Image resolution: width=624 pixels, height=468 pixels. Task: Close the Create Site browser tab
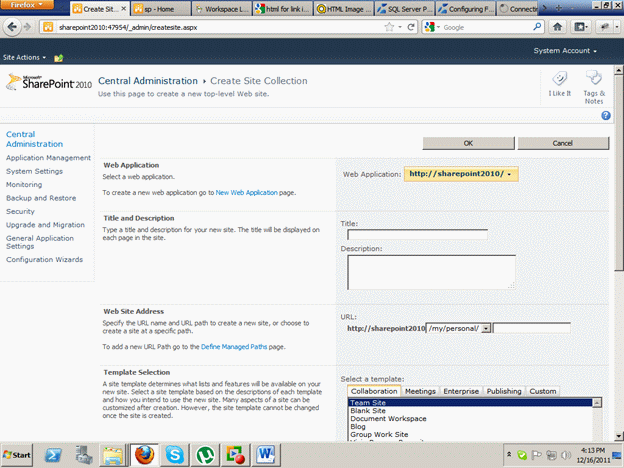point(124,8)
